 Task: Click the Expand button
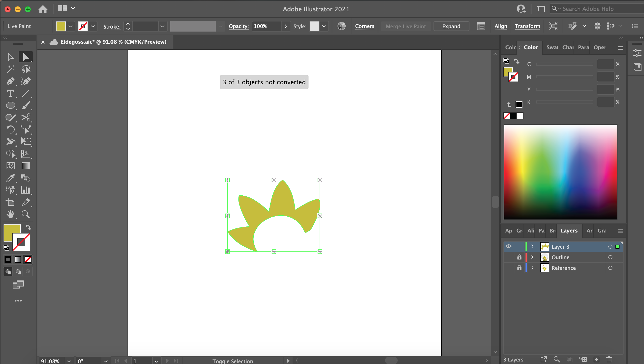[x=451, y=26]
